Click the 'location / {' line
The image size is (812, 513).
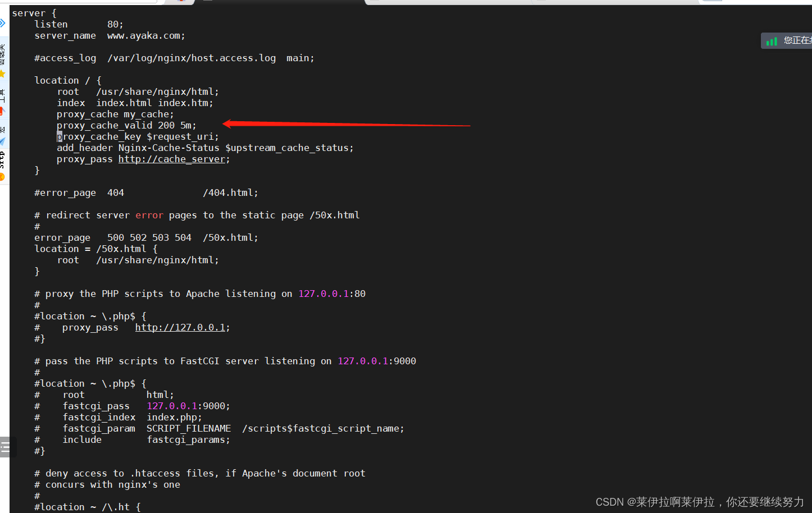[x=68, y=81]
